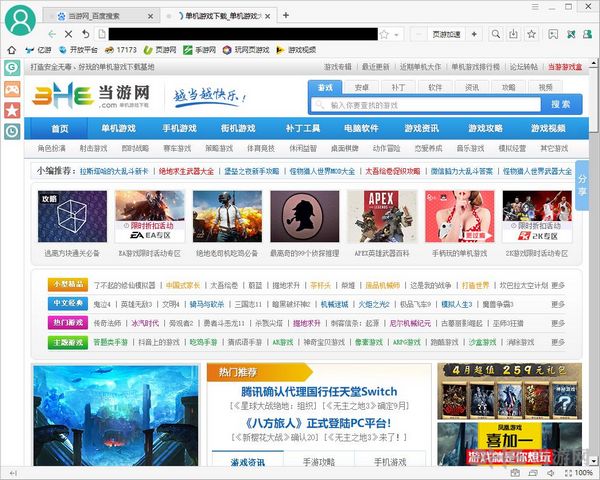
Task: Open the 页游网 bookmark
Action: pyautogui.click(x=160, y=50)
